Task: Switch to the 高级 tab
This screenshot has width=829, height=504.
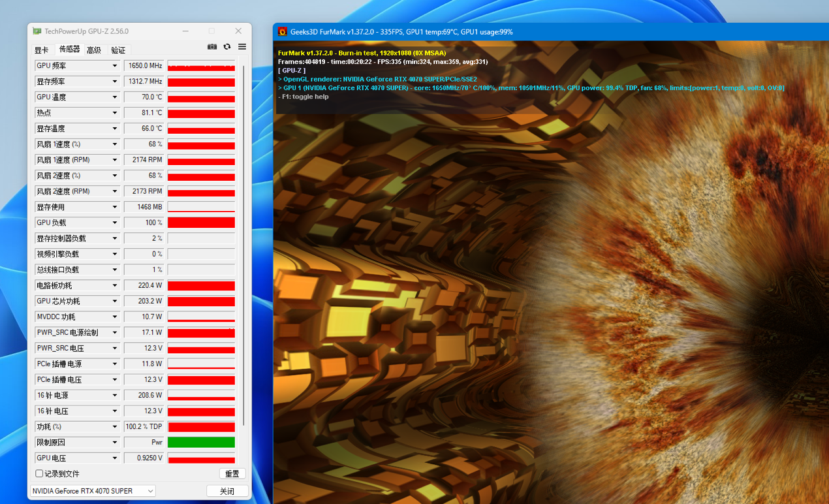Action: click(x=94, y=50)
